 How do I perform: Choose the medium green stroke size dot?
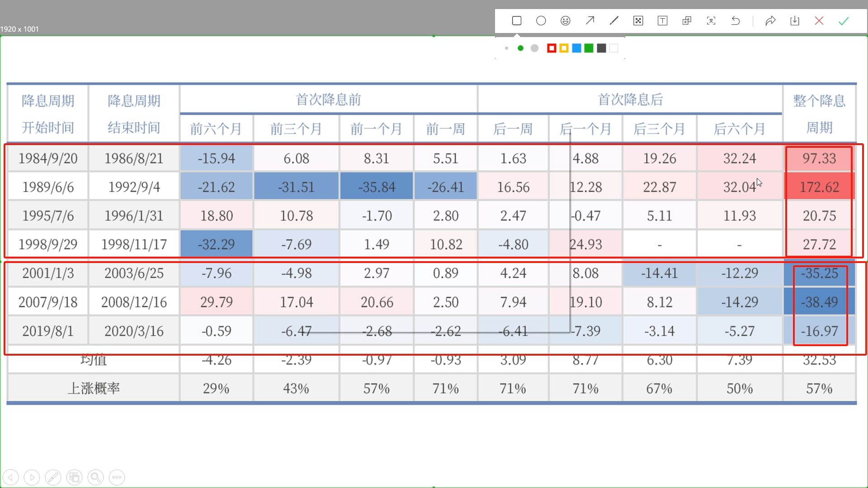[x=520, y=48]
